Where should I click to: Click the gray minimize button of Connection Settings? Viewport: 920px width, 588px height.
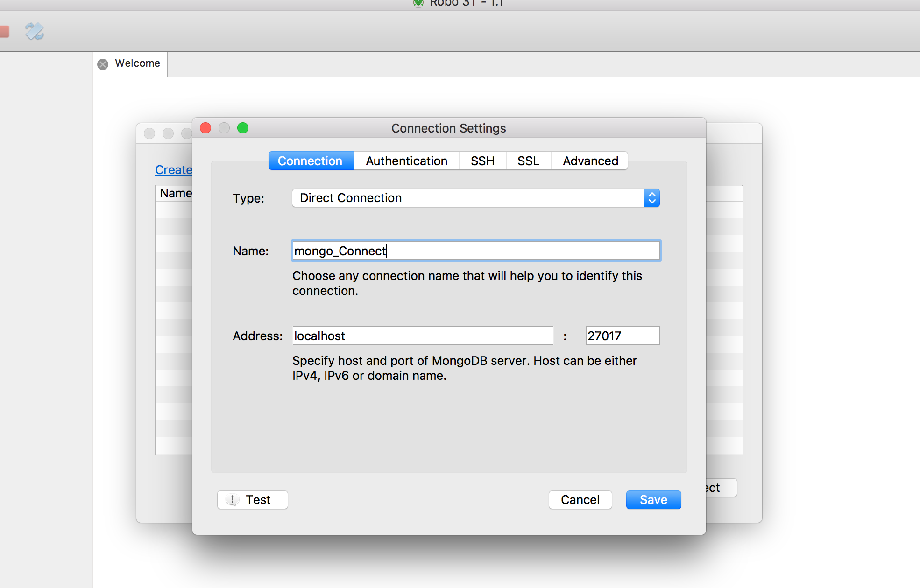point(224,128)
